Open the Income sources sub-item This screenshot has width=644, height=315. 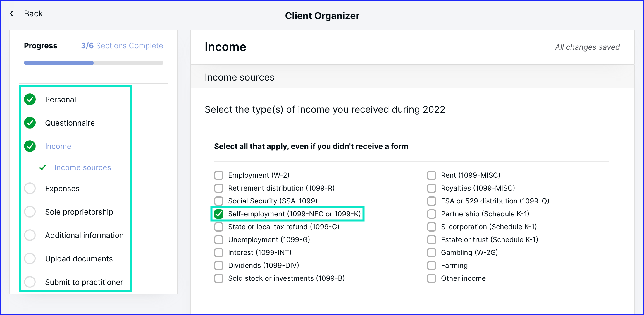[82, 167]
